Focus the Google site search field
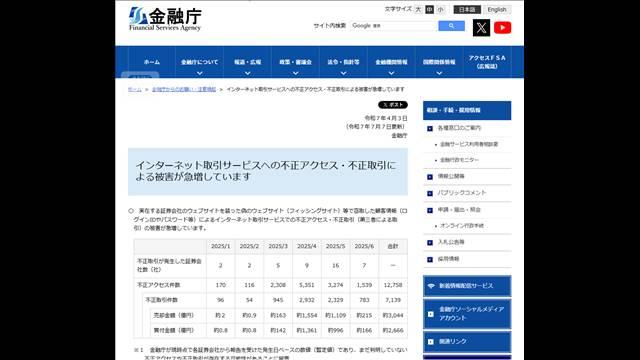The width and height of the screenshot is (640, 360). [393, 26]
